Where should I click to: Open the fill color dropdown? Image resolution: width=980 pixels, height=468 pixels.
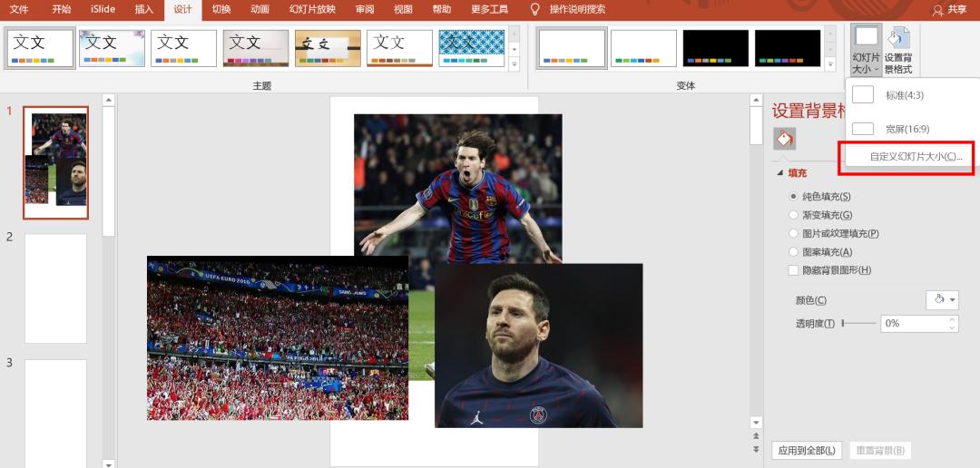[x=942, y=300]
